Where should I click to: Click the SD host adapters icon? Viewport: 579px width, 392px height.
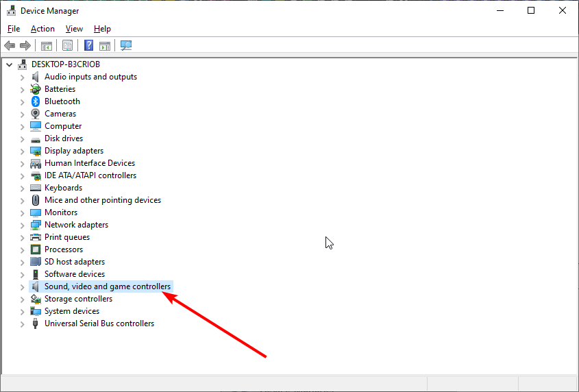point(36,262)
